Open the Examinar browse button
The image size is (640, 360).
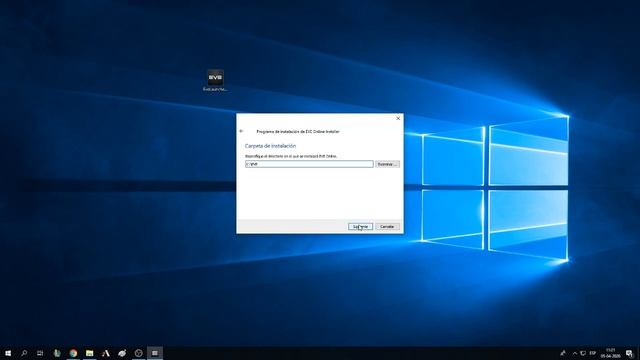[387, 164]
